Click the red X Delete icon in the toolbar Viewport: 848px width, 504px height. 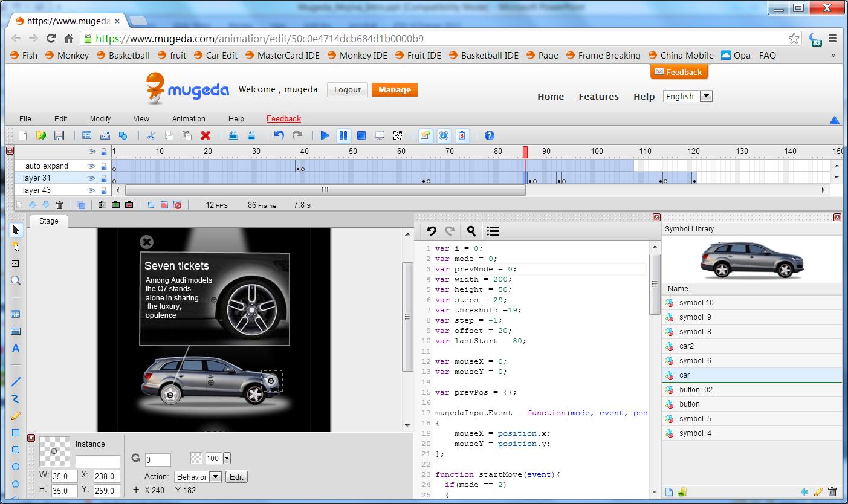pos(206,135)
